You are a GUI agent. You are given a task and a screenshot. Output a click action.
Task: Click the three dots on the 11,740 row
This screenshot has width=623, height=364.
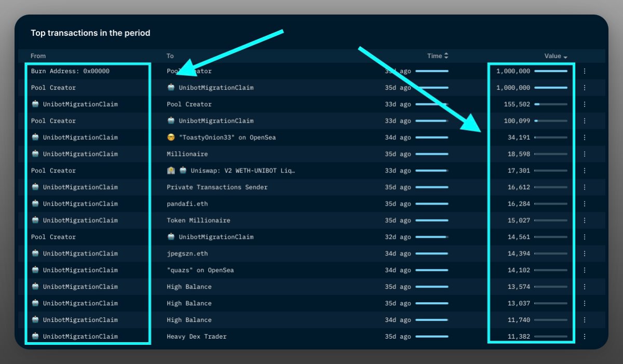click(x=585, y=320)
